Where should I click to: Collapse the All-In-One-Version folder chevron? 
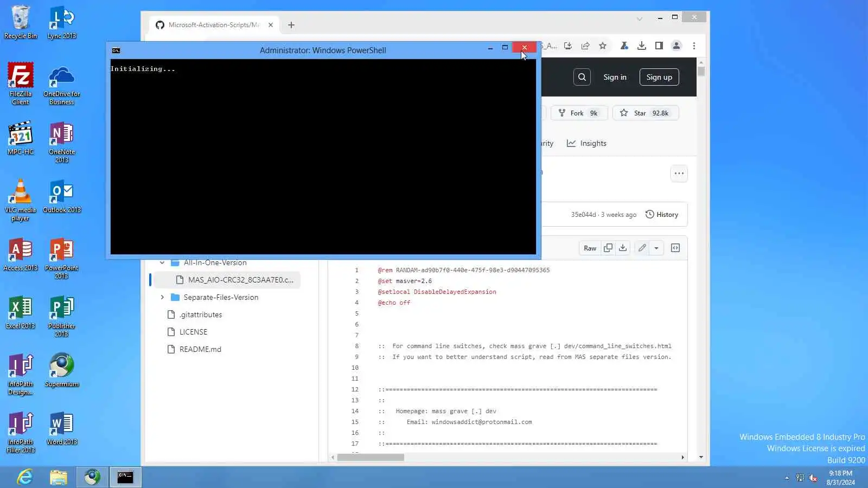pos(162,262)
